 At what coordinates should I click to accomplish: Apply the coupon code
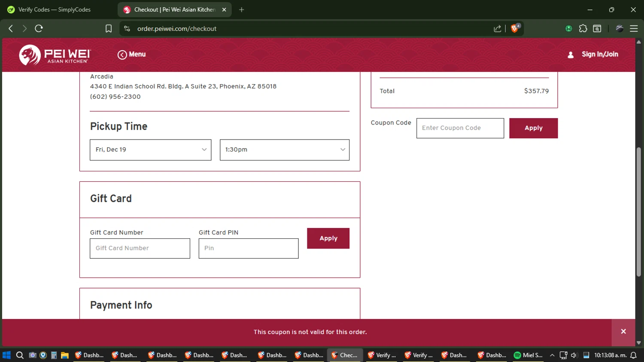click(x=534, y=128)
